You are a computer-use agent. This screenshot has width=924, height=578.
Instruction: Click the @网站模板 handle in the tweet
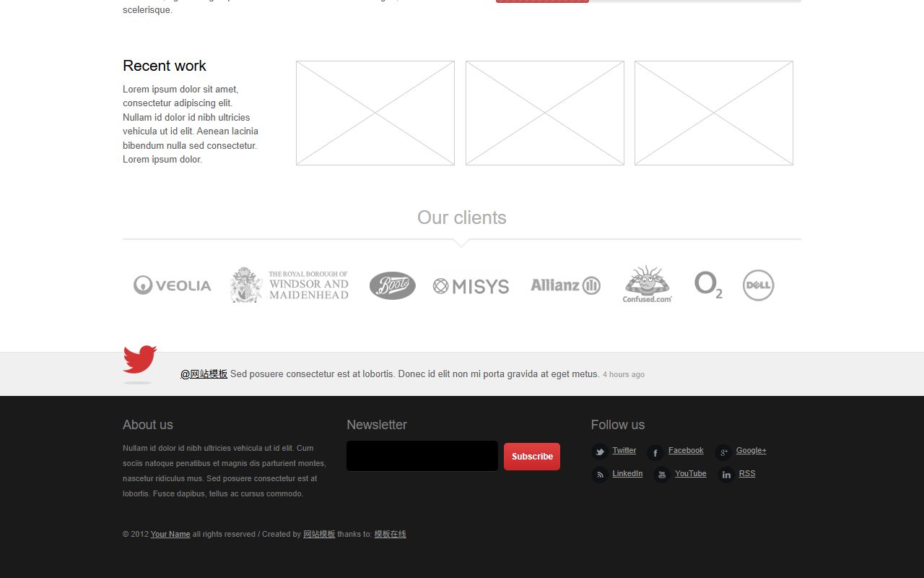204,374
